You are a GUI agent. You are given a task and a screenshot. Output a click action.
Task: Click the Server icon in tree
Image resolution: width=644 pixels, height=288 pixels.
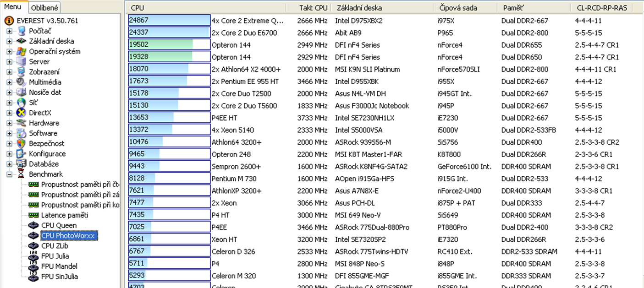pyautogui.click(x=21, y=61)
